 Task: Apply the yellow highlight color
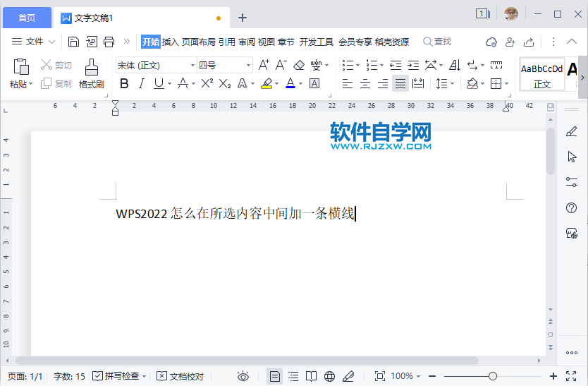[267, 83]
